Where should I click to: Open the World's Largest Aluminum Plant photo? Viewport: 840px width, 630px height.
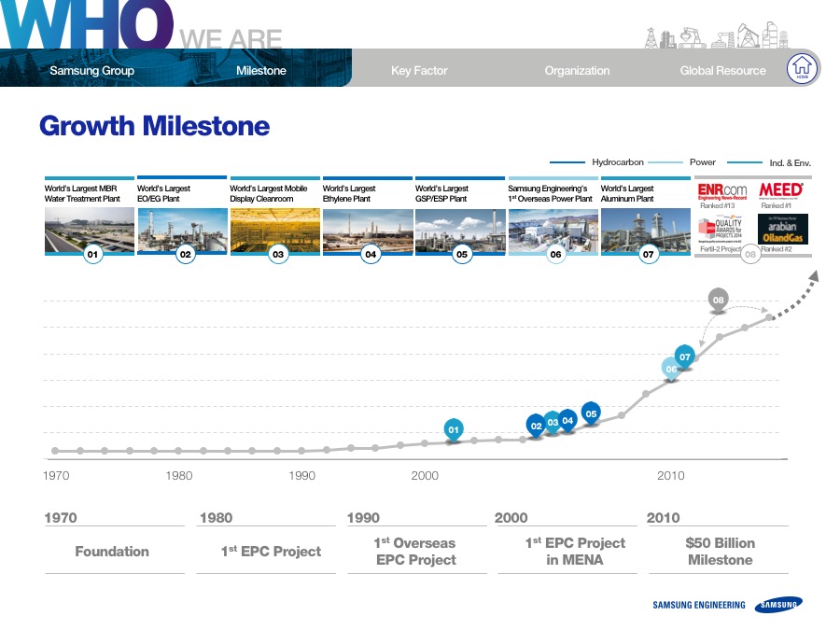tap(646, 231)
